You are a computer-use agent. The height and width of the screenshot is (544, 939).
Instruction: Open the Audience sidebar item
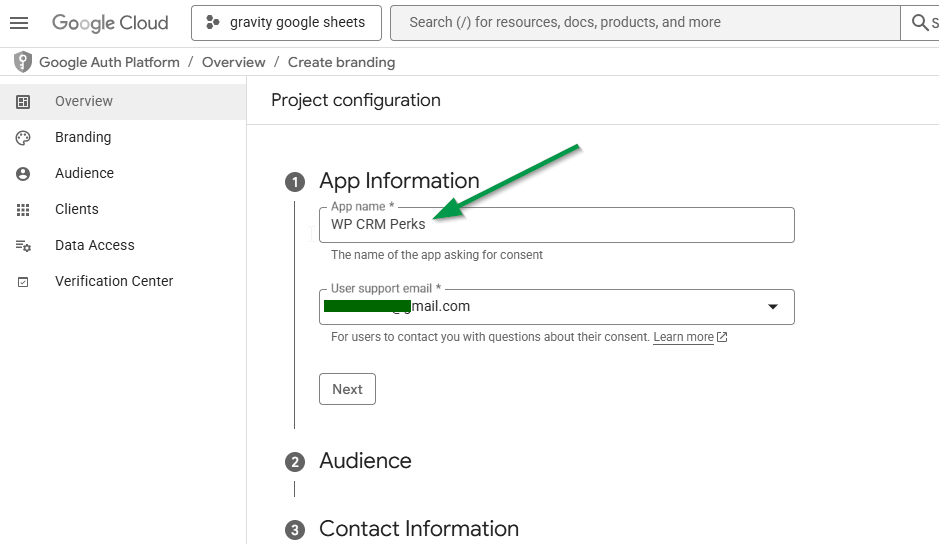click(123, 173)
